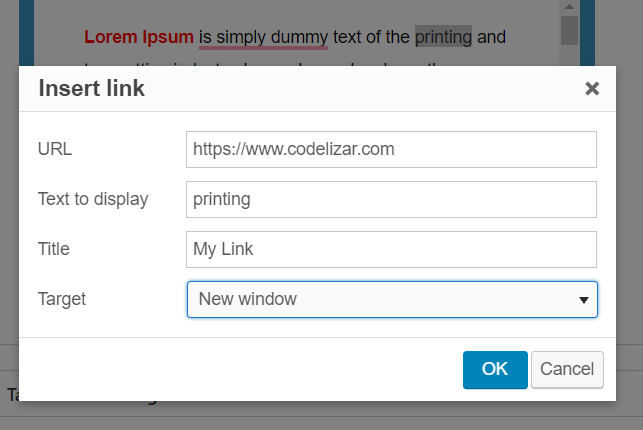The height and width of the screenshot is (430, 643).
Task: Open the Target dropdown showing New window
Action: point(392,299)
